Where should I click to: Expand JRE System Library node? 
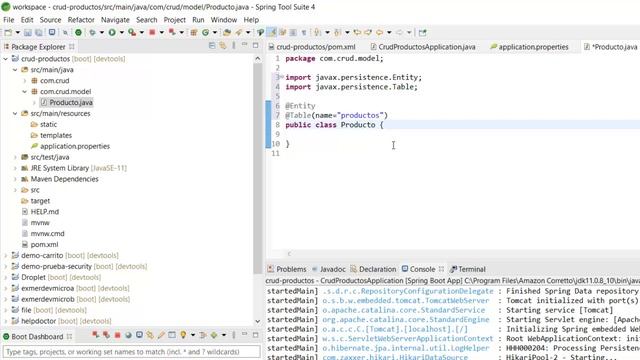coord(15,168)
